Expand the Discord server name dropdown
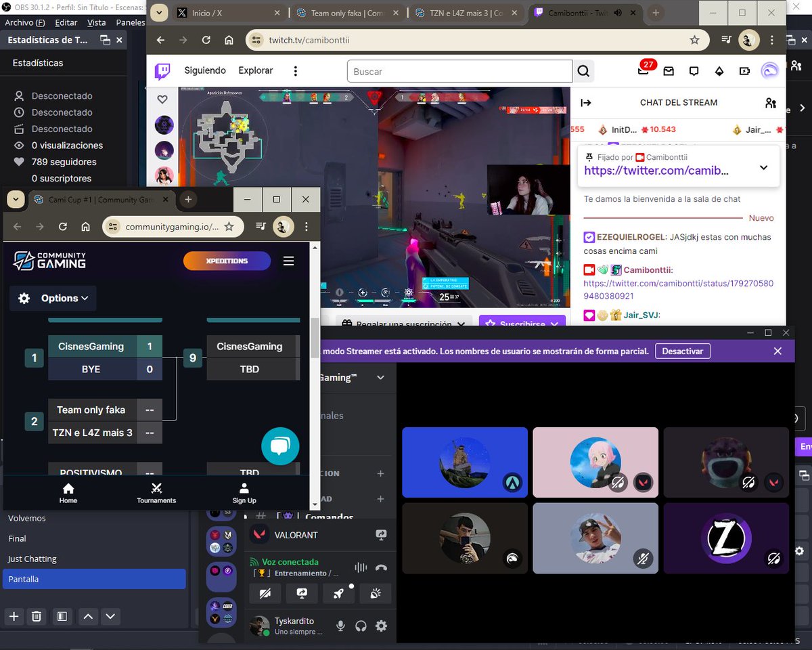The height and width of the screenshot is (650, 812). (x=380, y=378)
